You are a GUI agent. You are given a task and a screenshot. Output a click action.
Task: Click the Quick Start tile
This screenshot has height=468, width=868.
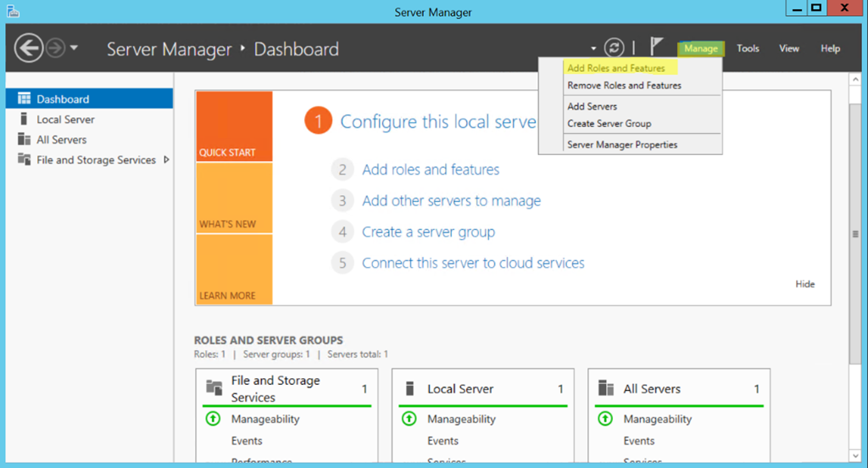click(x=234, y=126)
